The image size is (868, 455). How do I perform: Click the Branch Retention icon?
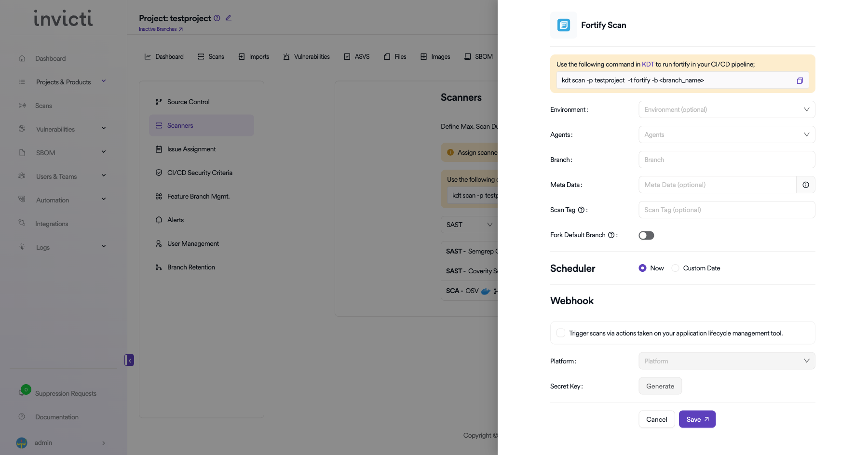pyautogui.click(x=159, y=267)
